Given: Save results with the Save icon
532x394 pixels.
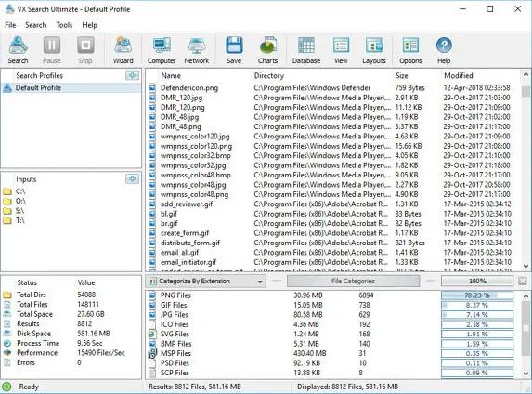Looking at the screenshot, I should click(x=234, y=50).
